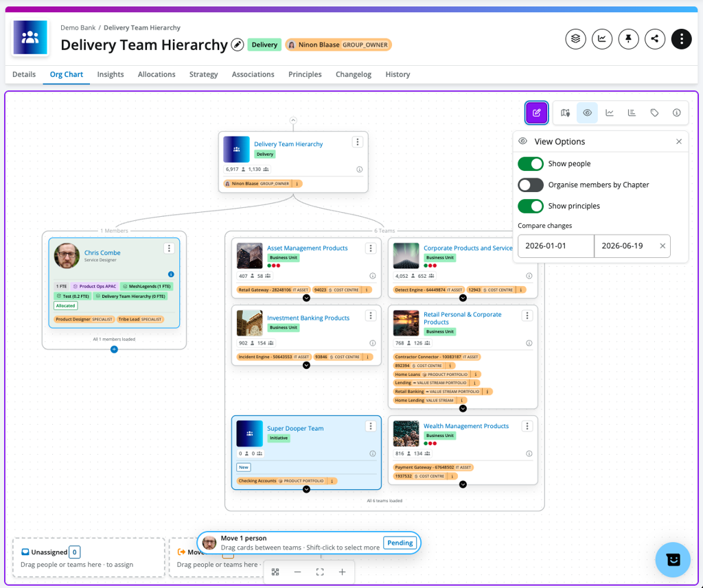Click the bar chart toolbar icon
Viewport: 703px width, 588px height.
(632, 113)
